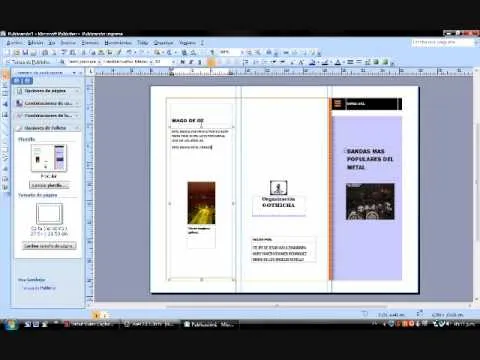Click the Publisher Tasks toolbar button
Screen dimensions: 480x360
click(x=29, y=62)
